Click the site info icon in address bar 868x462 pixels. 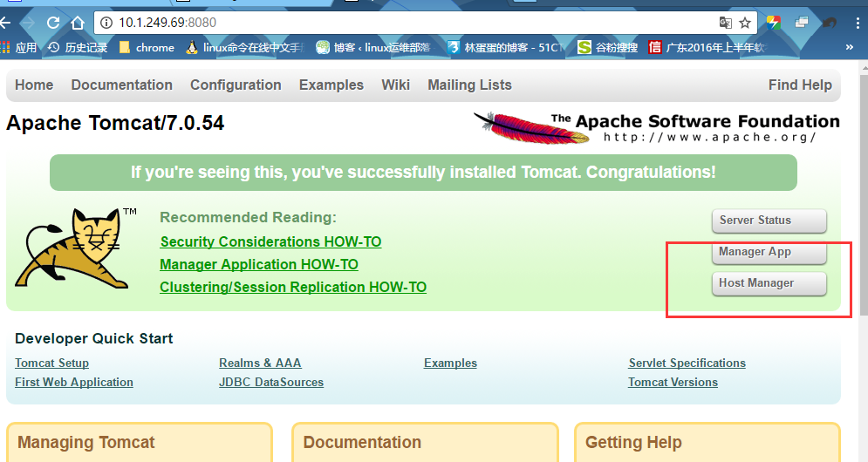pyautogui.click(x=106, y=23)
